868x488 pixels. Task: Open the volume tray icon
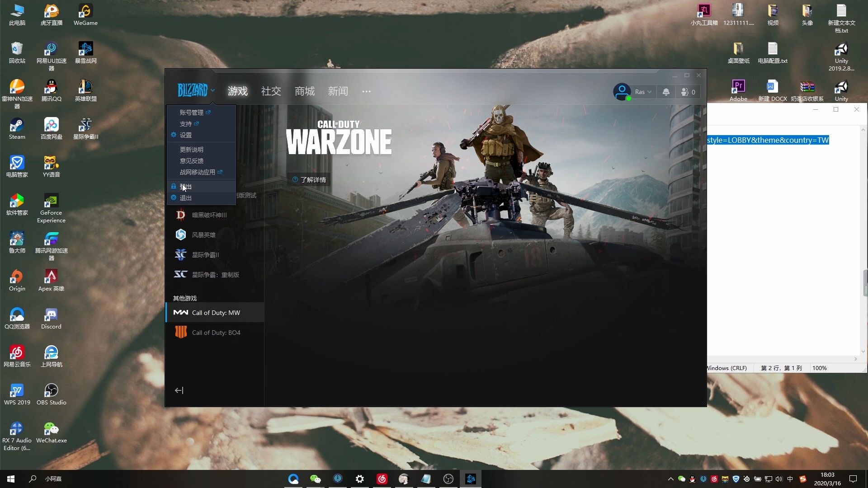click(779, 479)
